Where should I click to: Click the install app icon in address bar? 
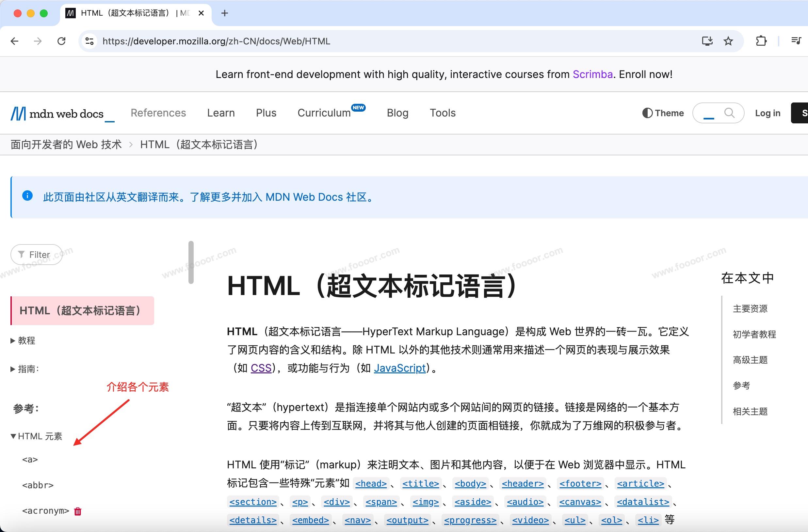[x=707, y=41]
